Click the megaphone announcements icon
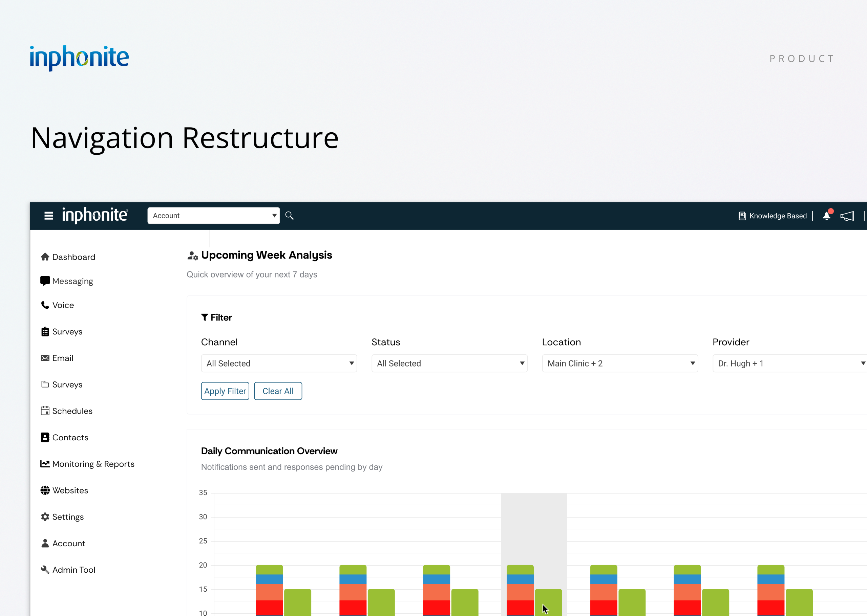The width and height of the screenshot is (867, 616). pos(847,216)
